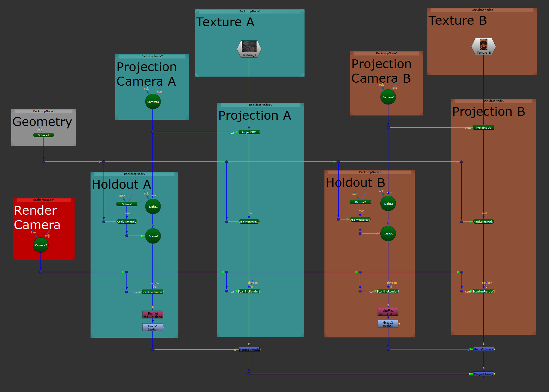549x392 pixels.
Task: Select the BackdropNode2 title bar
Action: coord(152,56)
